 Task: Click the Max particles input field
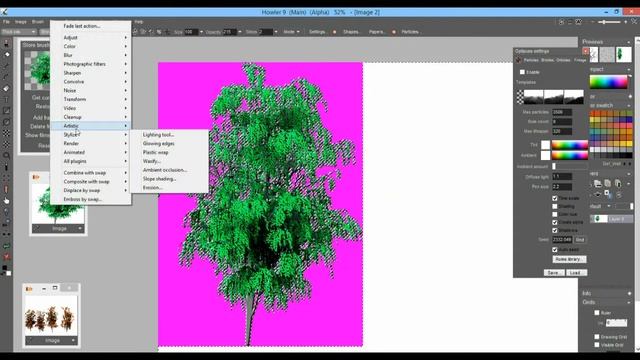[562, 112]
